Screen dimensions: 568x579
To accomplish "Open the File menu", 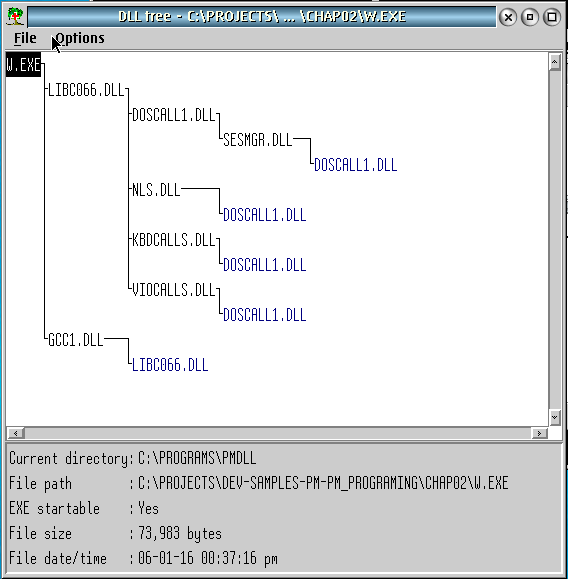I will point(25,38).
